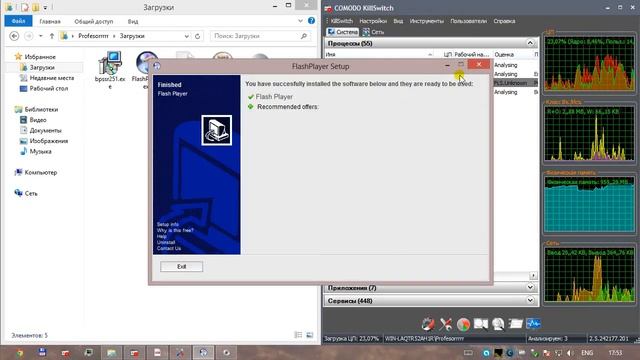Open the Setup info link
Screen dimensions: 640x360
(167, 224)
